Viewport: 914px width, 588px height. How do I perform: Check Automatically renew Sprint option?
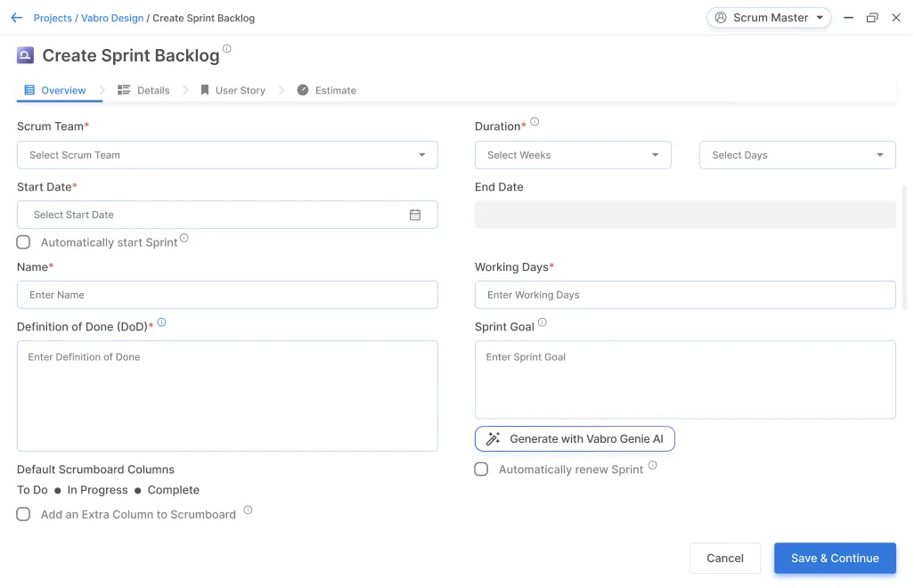(x=482, y=470)
